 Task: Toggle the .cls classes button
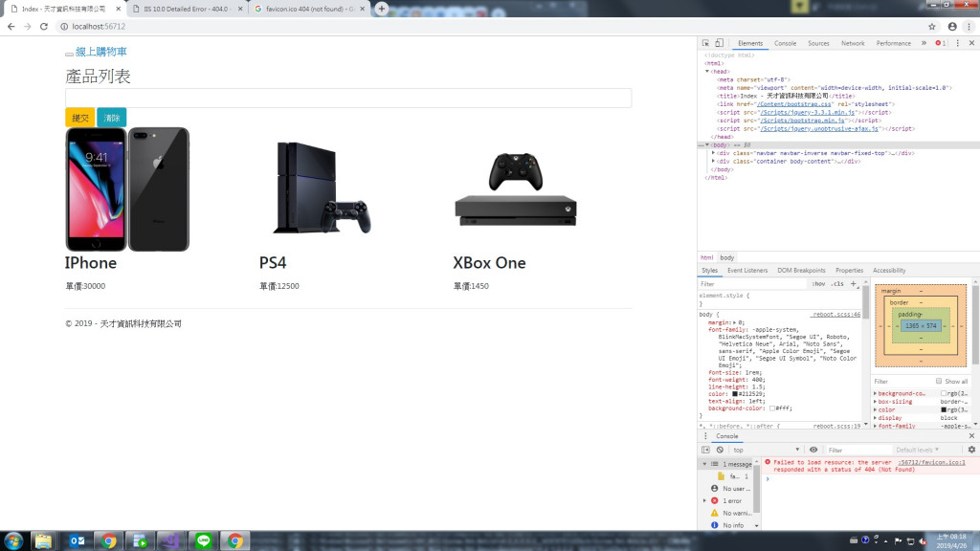[x=837, y=283]
